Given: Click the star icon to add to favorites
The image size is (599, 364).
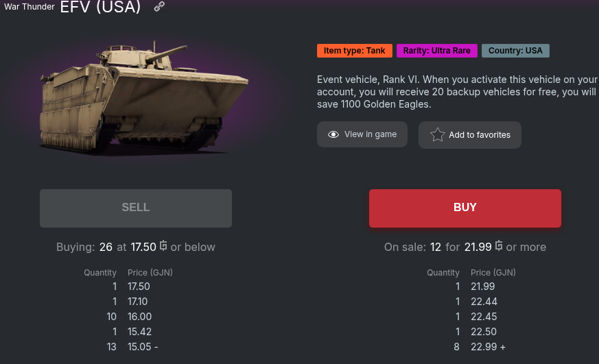Looking at the screenshot, I should pos(437,135).
